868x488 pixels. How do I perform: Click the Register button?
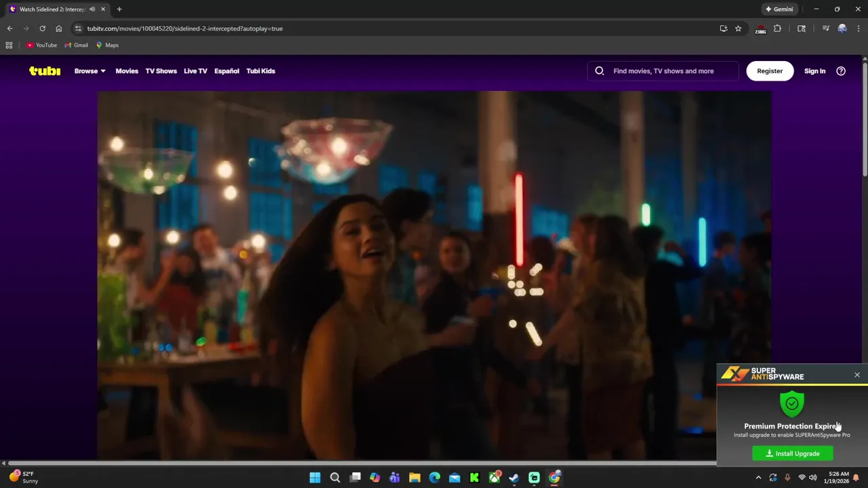point(770,70)
